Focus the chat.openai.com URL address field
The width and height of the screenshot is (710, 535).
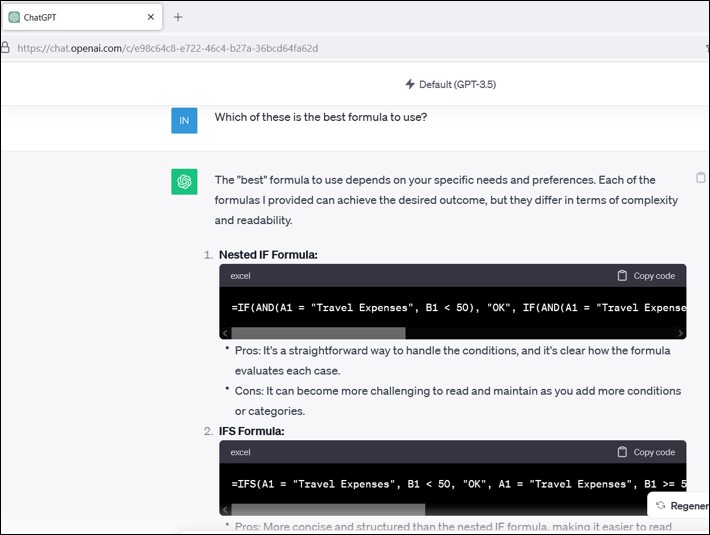[x=168, y=48]
